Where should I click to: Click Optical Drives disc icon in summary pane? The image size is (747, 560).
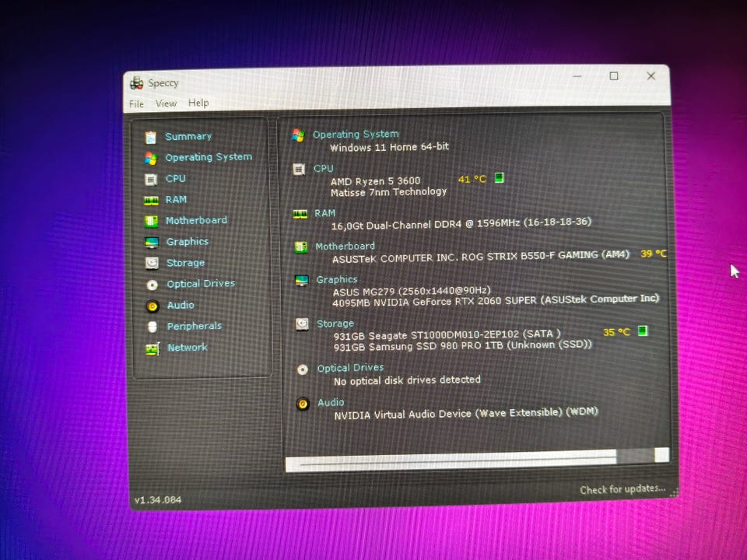point(303,369)
